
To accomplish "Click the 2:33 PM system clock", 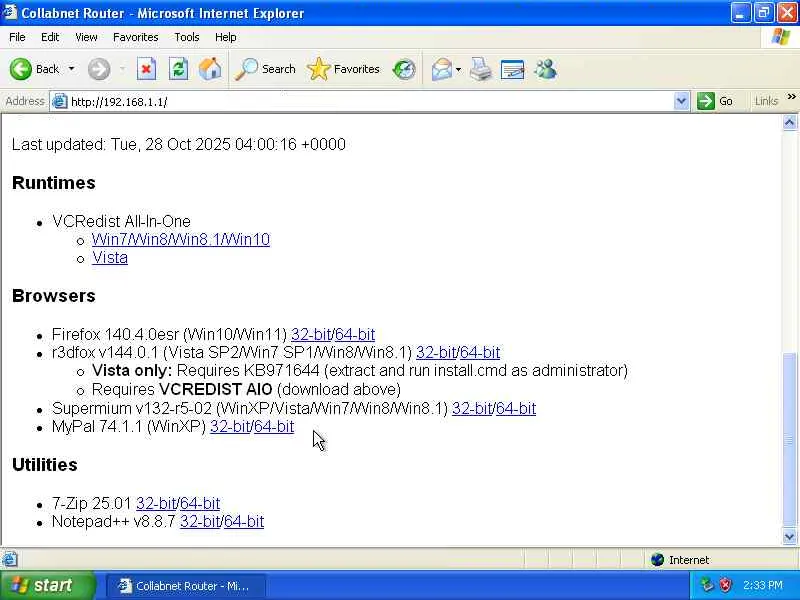I will [763, 585].
